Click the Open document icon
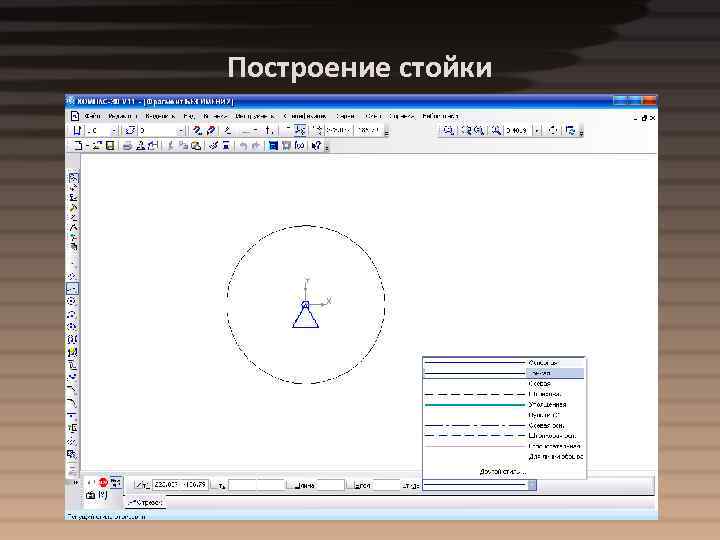Screen dimensions: 720x540 [x=97, y=146]
